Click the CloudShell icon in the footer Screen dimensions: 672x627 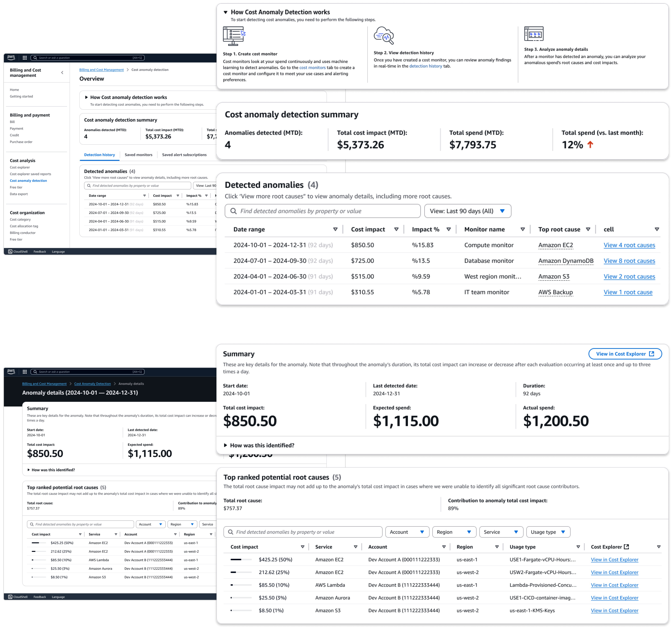click(x=10, y=252)
